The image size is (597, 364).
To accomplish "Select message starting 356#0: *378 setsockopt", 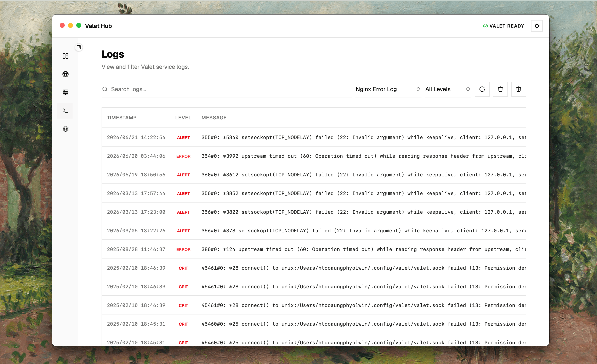I will (x=363, y=231).
